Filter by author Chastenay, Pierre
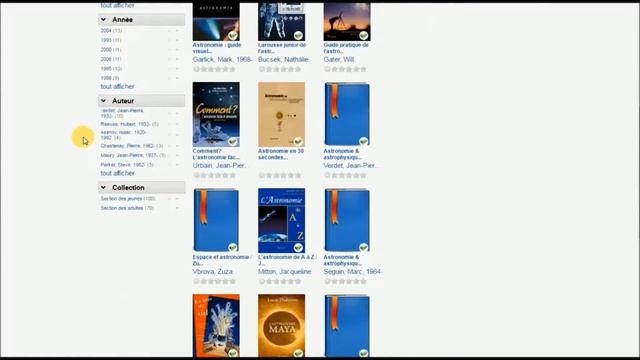The width and height of the screenshot is (640, 360). [131, 146]
